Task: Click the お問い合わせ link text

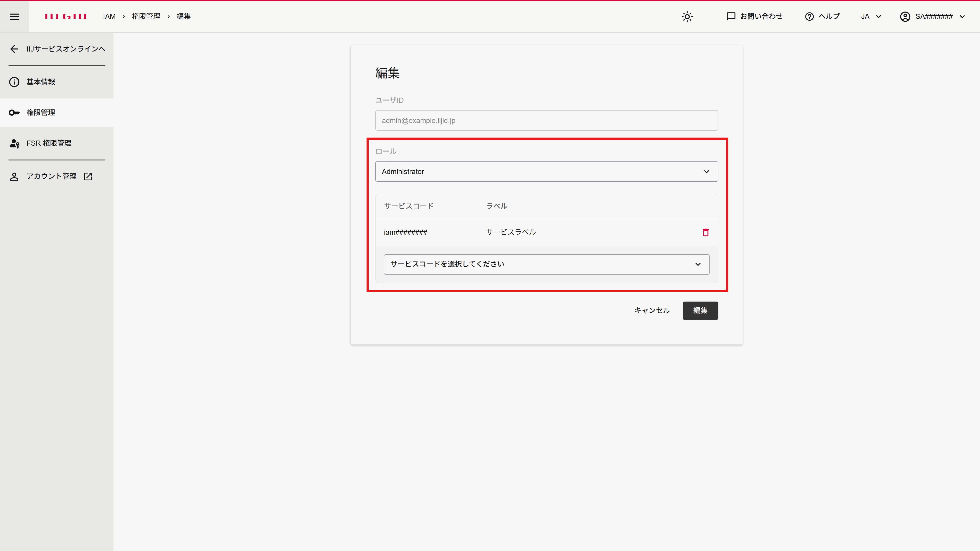Action: (761, 16)
